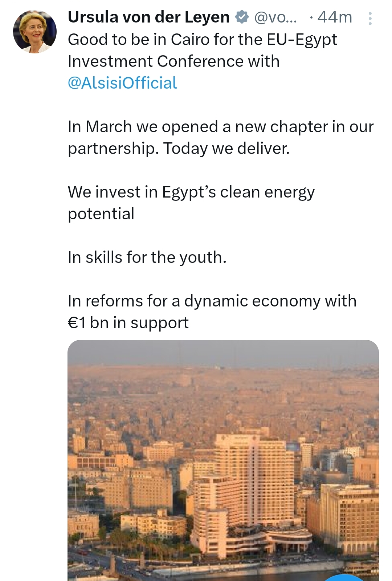Click "In reforms for a dynamic economy" line
The width and height of the screenshot is (392, 581).
tap(212, 301)
